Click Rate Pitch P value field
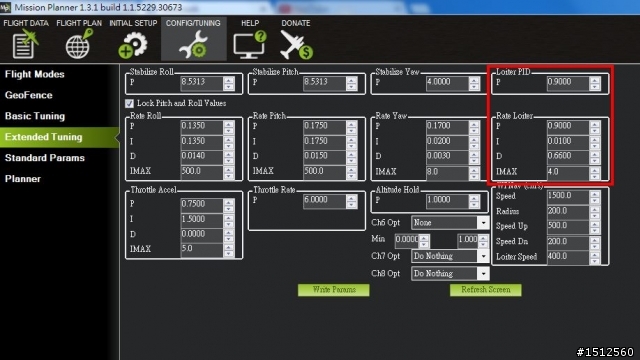This screenshot has width=640, height=360. [324, 127]
